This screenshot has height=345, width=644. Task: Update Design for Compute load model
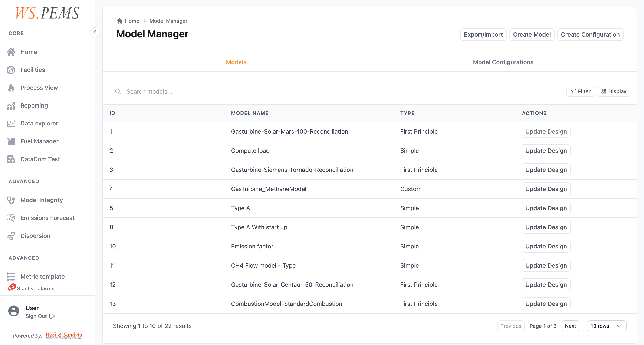click(546, 151)
